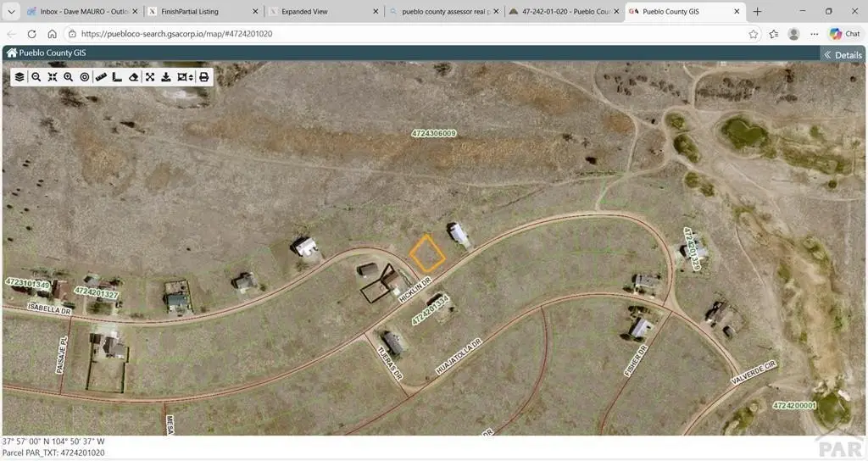Zoom in on the map

69,77
